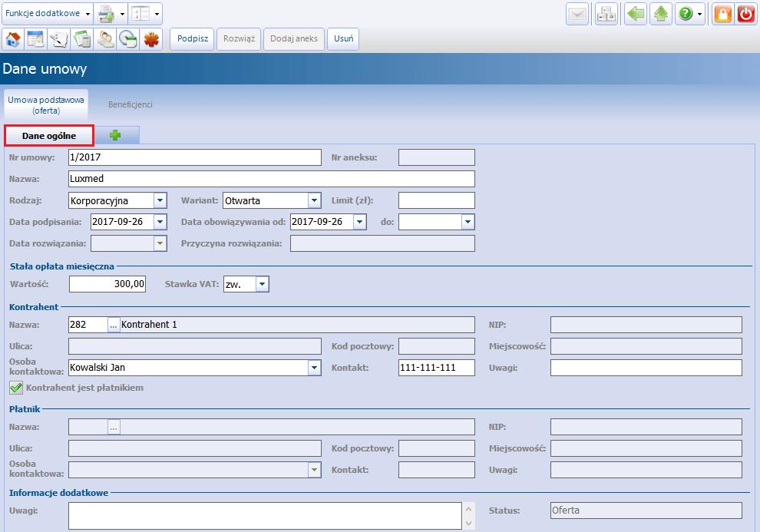The width and height of the screenshot is (760, 532).
Task: Click the Informacje dodatkowe Uwagi text area
Action: pos(265,516)
